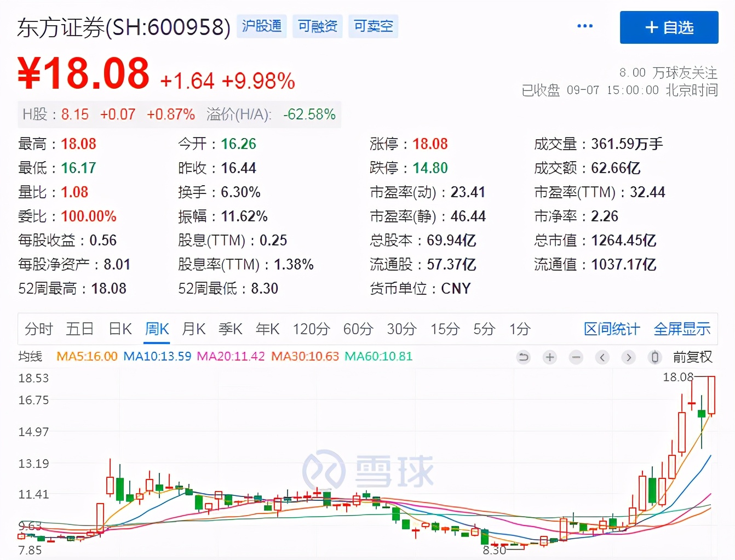Click the MA30:10.63 indicator
The height and width of the screenshot is (560, 735).
tap(305, 357)
